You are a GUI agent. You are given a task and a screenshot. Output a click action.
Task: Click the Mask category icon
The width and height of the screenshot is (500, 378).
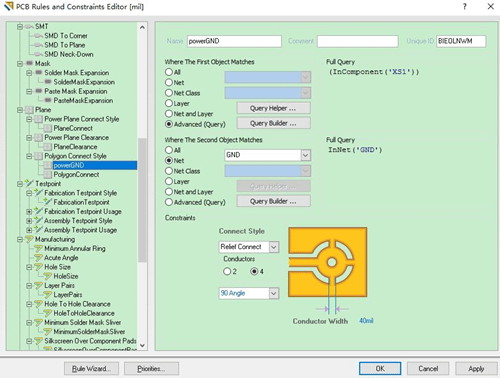coord(29,63)
